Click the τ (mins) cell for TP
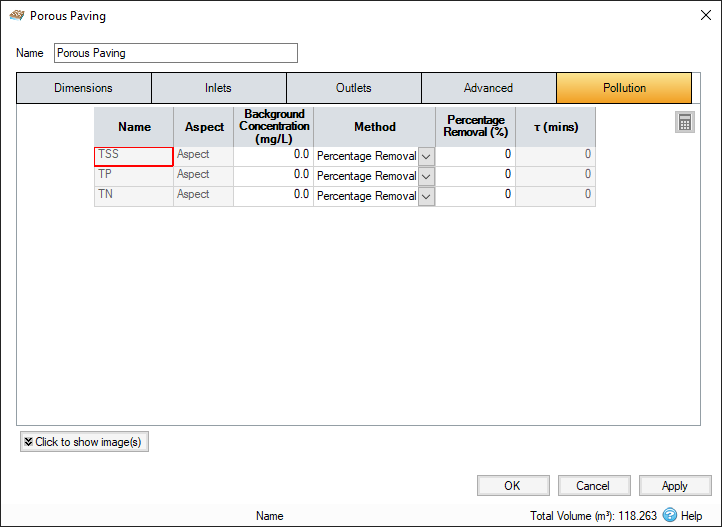This screenshot has width=722, height=527. pyautogui.click(x=555, y=176)
